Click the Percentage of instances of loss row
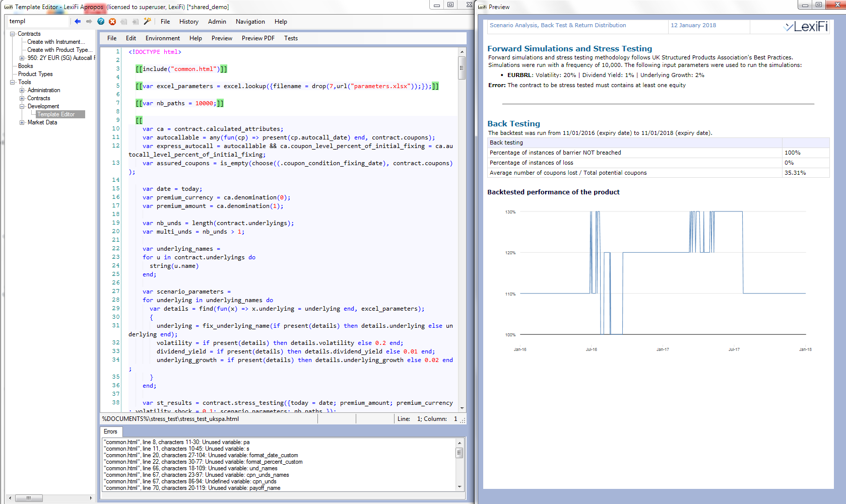The image size is (846, 504). pyautogui.click(x=659, y=163)
